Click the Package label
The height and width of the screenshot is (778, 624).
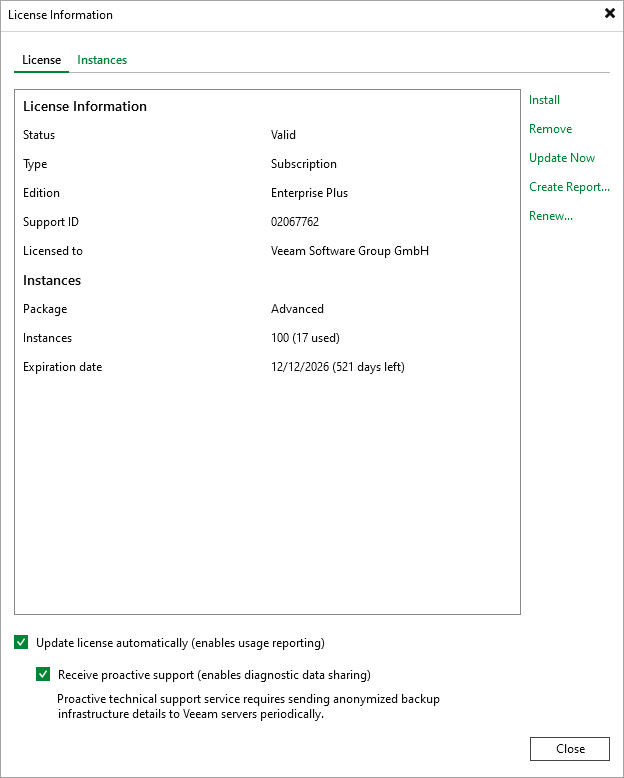[x=45, y=309]
